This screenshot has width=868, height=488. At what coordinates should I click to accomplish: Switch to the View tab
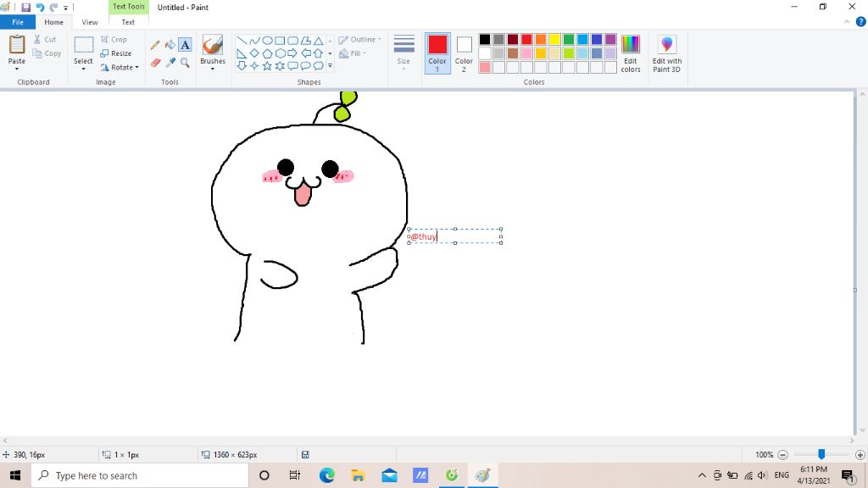[x=90, y=22]
